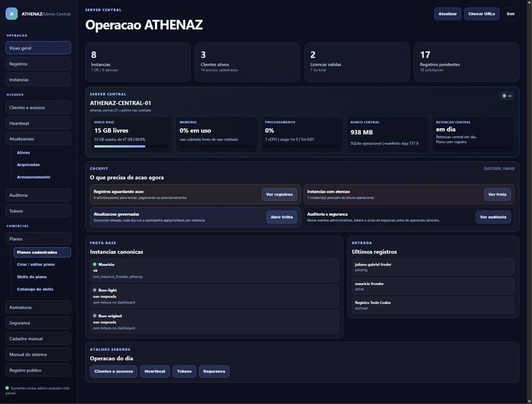Open Seguranca in the sidebar

point(38,323)
